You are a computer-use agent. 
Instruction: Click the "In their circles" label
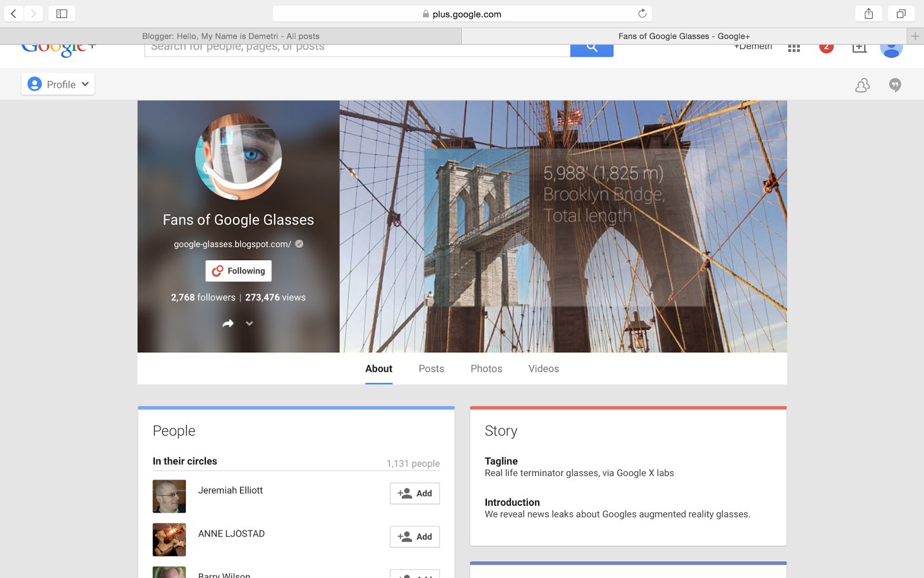[x=185, y=461]
